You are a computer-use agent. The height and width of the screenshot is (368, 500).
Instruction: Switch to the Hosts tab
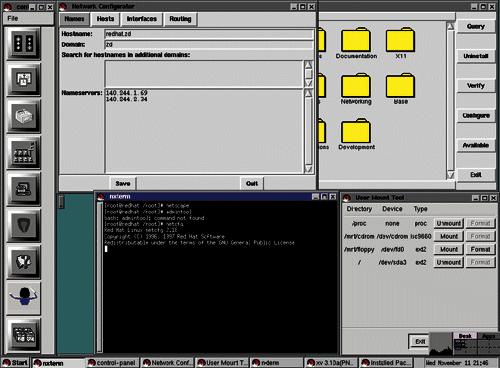pos(105,19)
